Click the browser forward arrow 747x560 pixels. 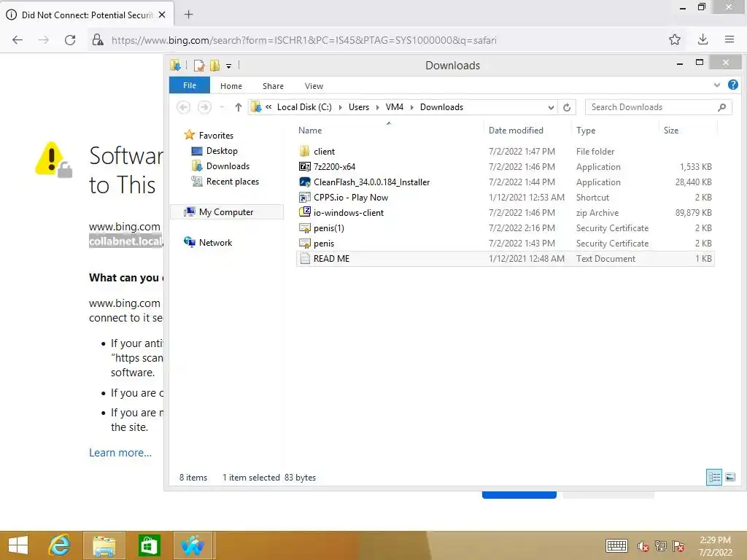pos(44,40)
